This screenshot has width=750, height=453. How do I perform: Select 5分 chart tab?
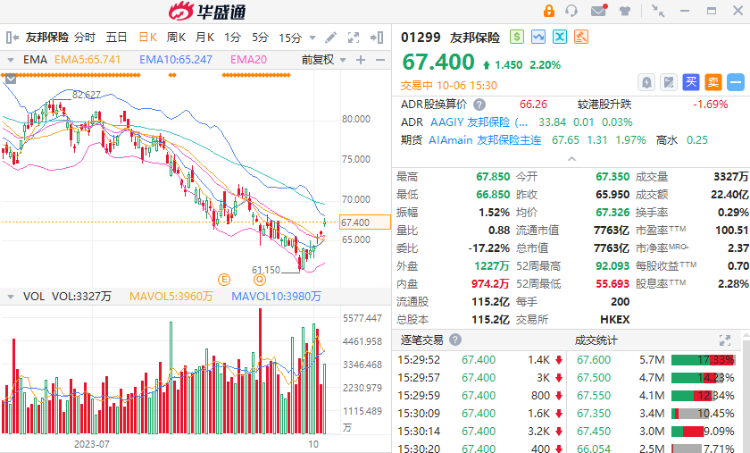(260, 37)
